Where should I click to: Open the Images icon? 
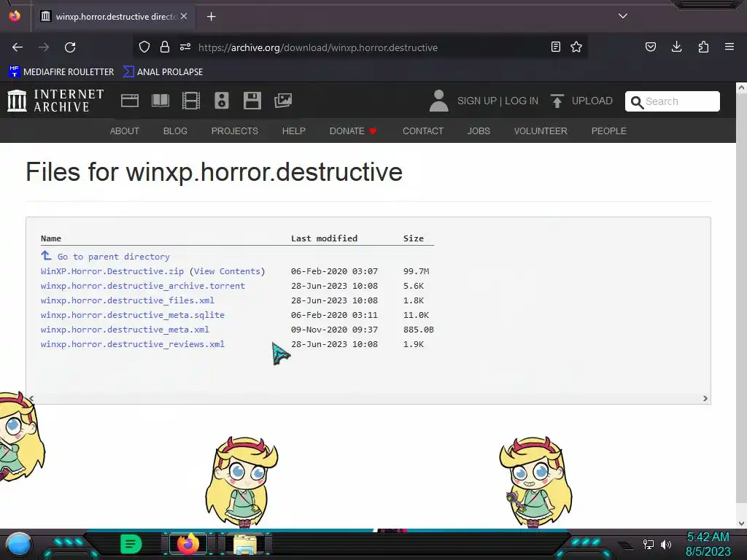coord(283,101)
